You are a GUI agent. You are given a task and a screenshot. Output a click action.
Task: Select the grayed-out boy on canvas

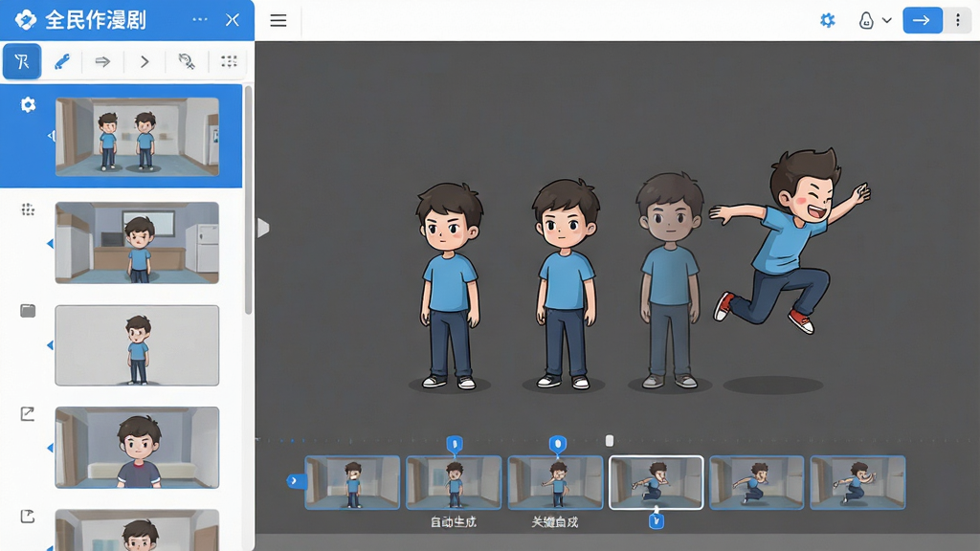(x=669, y=281)
